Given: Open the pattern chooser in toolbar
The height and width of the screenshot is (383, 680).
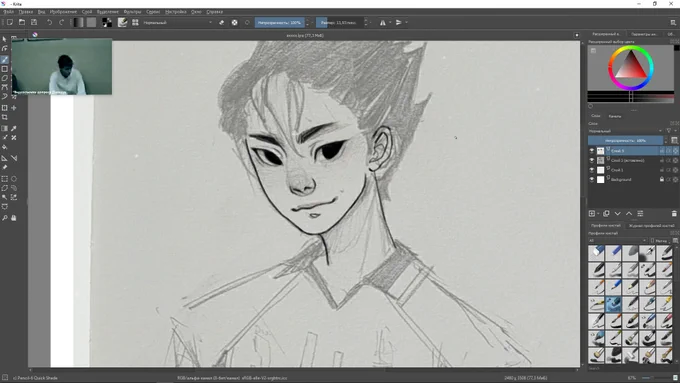Looking at the screenshot, I should (x=91, y=23).
